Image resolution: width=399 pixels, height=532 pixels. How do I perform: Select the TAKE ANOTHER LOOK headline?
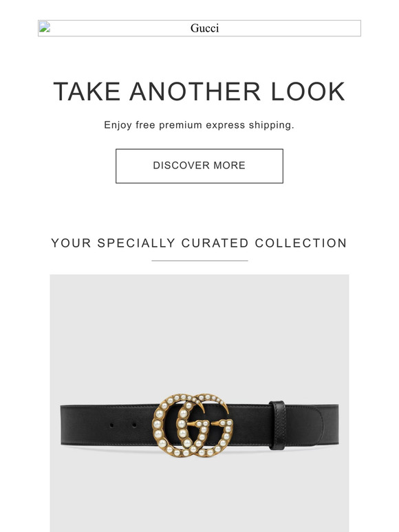click(199, 91)
